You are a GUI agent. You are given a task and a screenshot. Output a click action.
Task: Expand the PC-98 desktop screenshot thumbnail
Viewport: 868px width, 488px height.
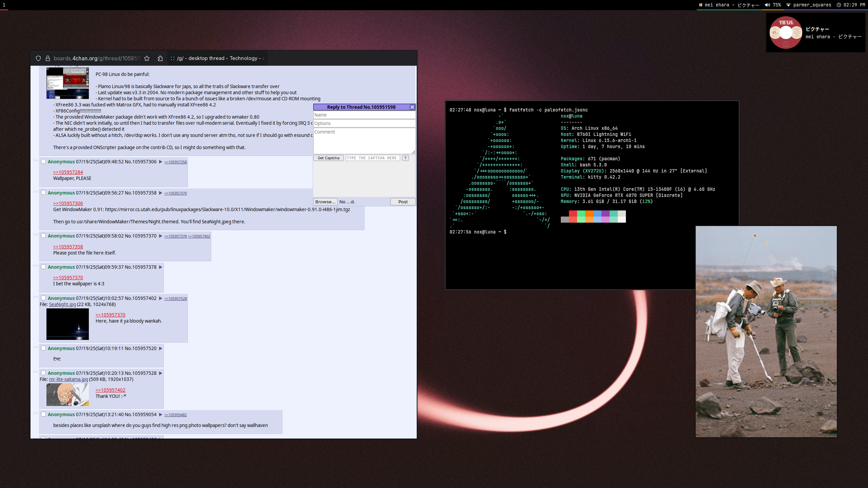coord(67,83)
